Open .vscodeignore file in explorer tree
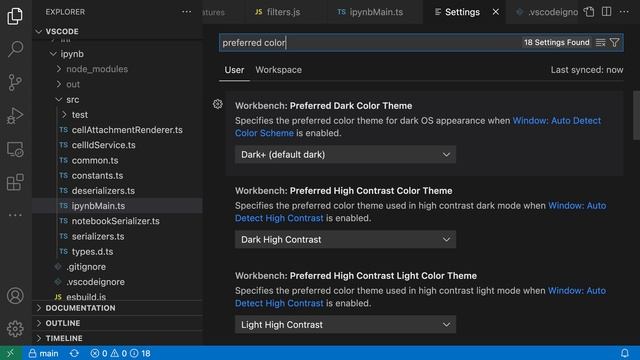 click(x=118, y=282)
